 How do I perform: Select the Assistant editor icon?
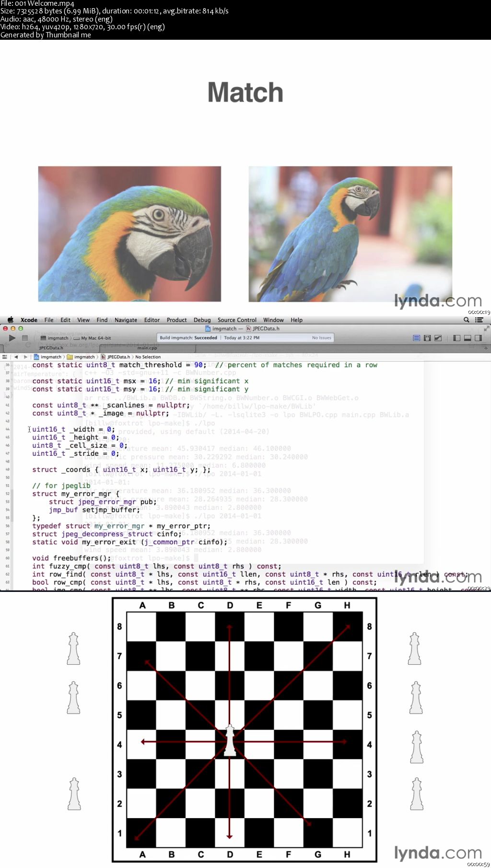point(427,338)
